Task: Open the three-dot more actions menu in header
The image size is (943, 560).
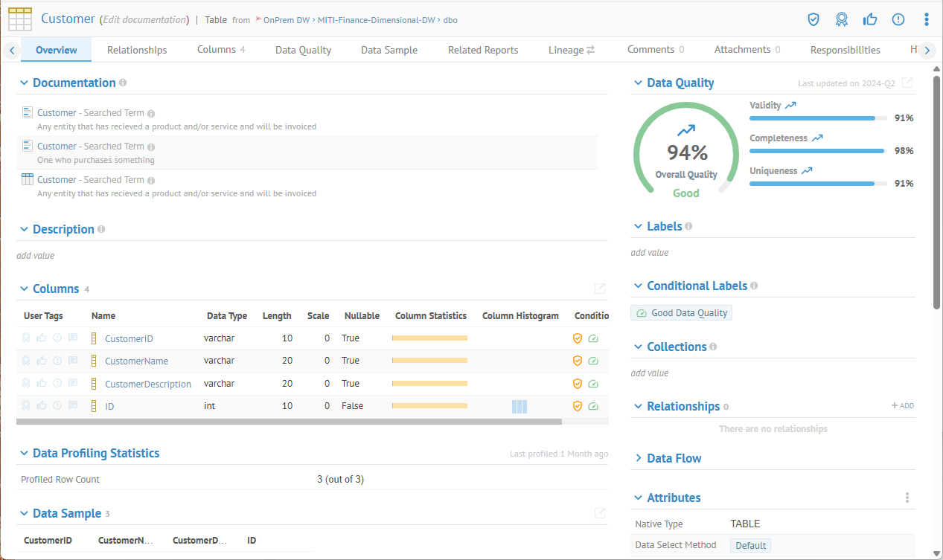Action: coord(927,19)
